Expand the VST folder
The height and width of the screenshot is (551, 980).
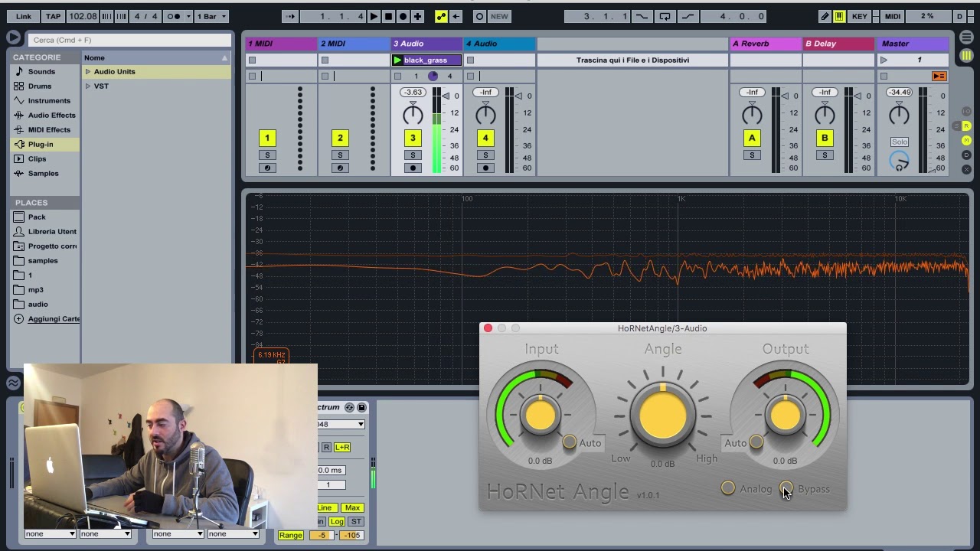point(88,86)
